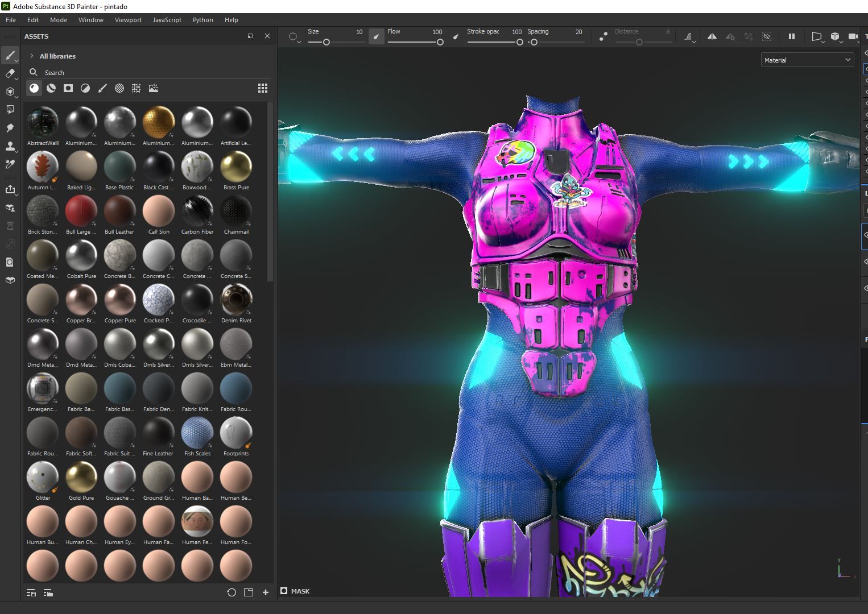The image size is (868, 614).
Task: Filter assets by Textures grid icon
Action: (137, 88)
